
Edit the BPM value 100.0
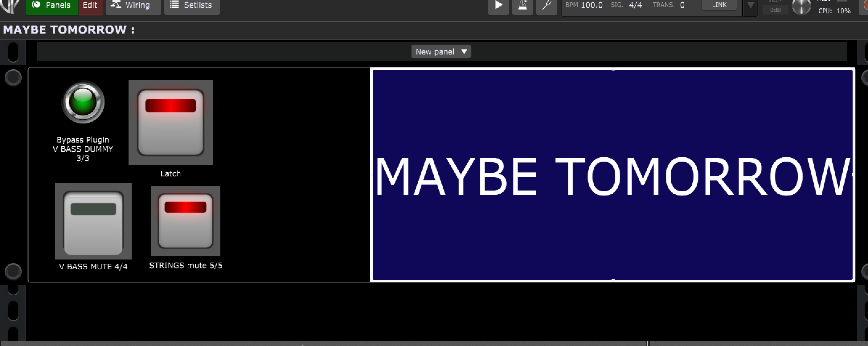[x=592, y=5]
